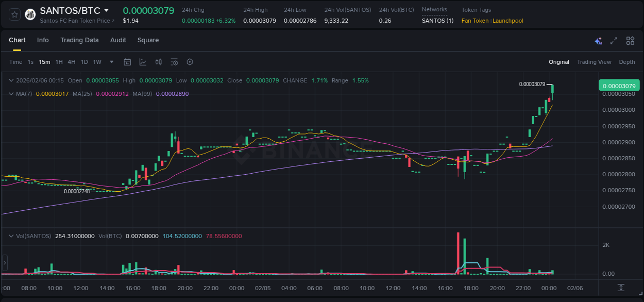Image resolution: width=644 pixels, height=302 pixels.
Task: Collapse the MA indicators row
Action: pos(11,94)
